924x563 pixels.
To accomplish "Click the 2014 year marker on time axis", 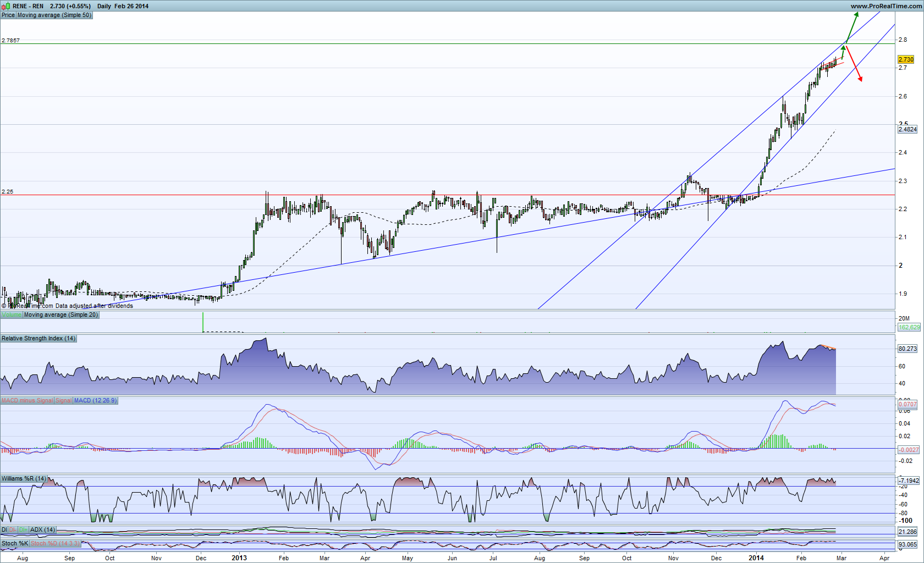I will 756,558.
